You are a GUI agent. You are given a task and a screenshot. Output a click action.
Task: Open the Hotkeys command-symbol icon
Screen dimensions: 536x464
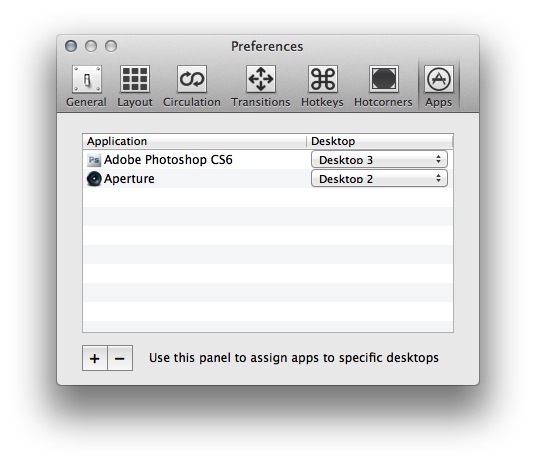[x=323, y=79]
